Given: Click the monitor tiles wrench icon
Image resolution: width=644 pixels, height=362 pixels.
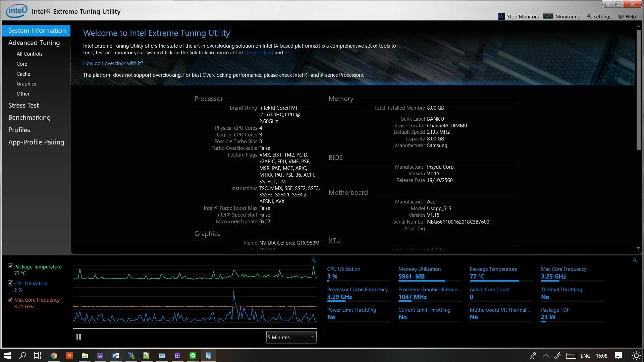Looking at the screenshot, I should pyautogui.click(x=635, y=260).
